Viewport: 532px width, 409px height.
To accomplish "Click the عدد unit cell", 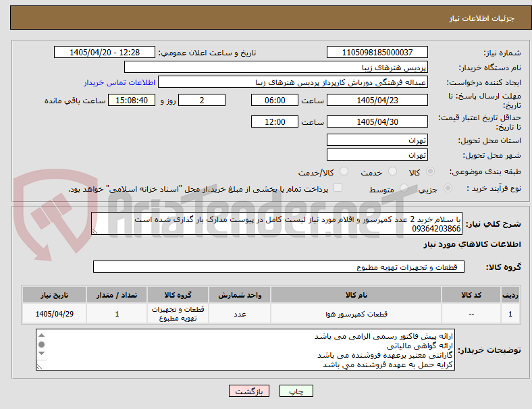I will point(240,314).
